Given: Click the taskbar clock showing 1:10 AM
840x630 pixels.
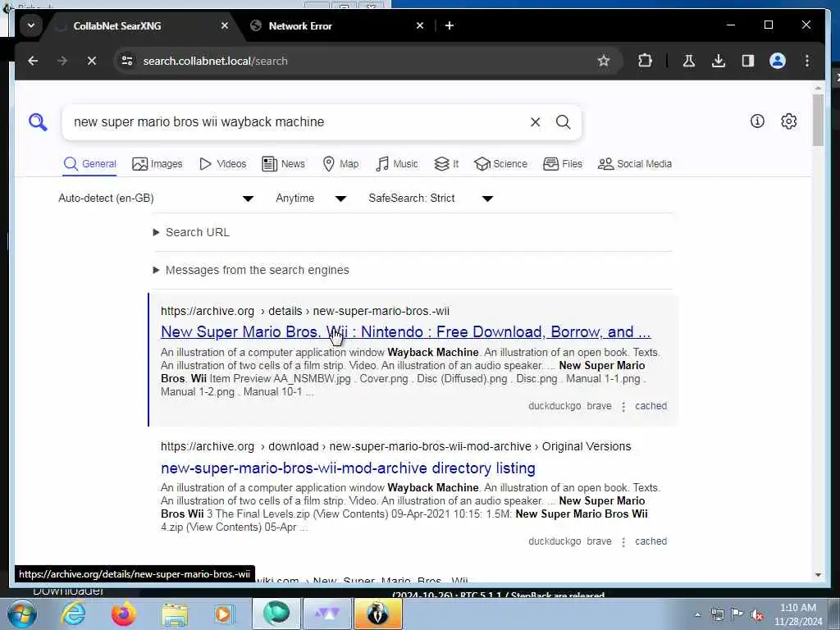Looking at the screenshot, I should (798, 614).
